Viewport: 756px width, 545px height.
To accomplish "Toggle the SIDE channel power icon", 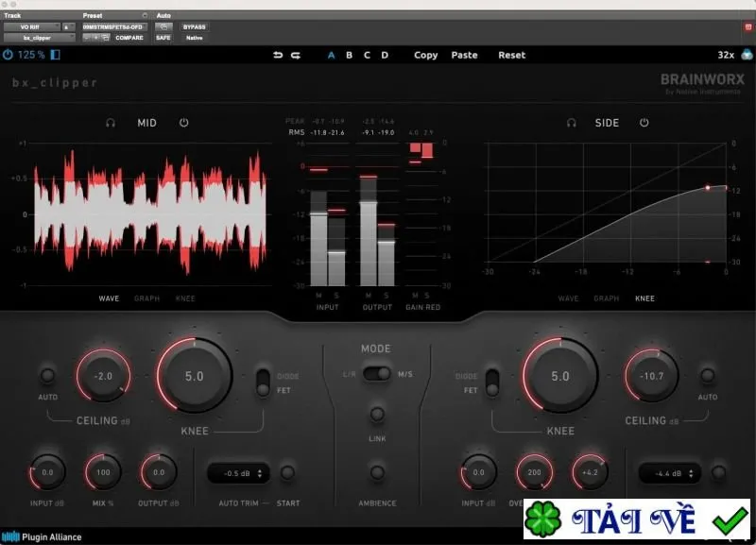I will (644, 123).
